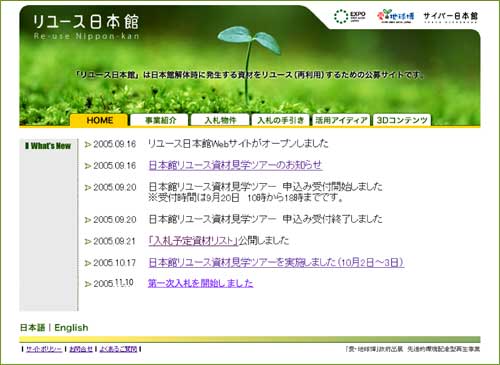The height and width of the screenshot is (365, 500).
Task: Open the よくあるご質問 footer link
Action: coord(118,349)
